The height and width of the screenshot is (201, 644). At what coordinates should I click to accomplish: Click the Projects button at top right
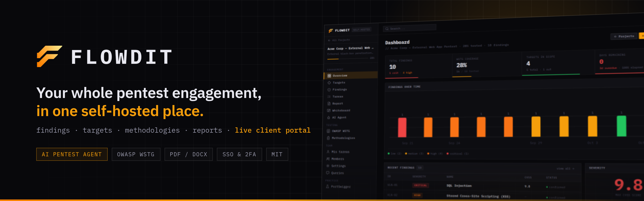[x=624, y=36]
